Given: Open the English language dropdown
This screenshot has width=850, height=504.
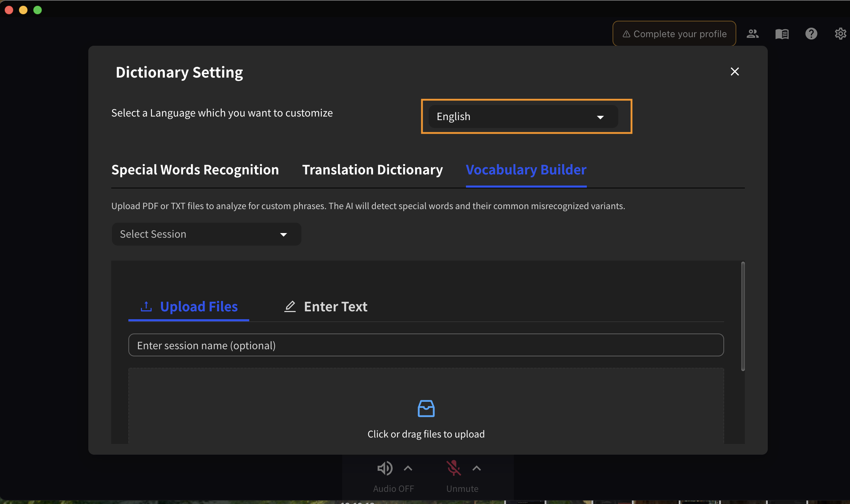Looking at the screenshot, I should (523, 117).
